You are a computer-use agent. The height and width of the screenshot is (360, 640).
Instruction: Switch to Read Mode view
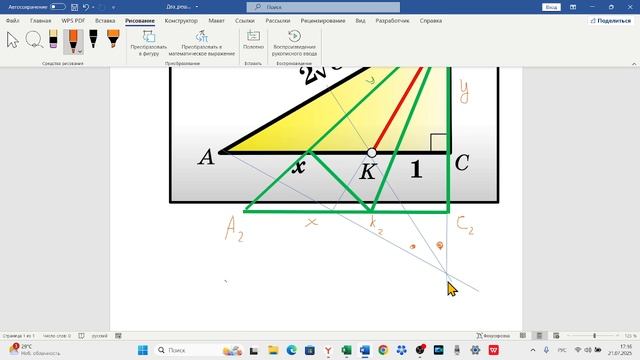point(523,336)
